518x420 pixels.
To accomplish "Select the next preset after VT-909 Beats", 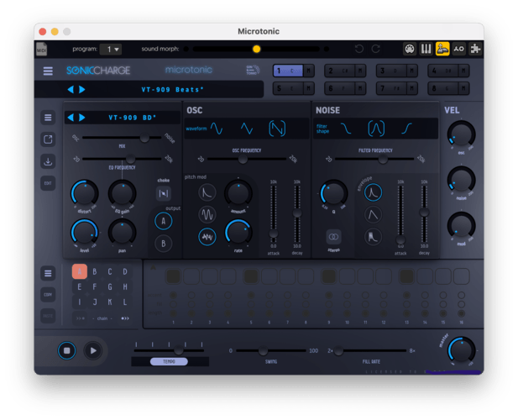I will pos(82,90).
